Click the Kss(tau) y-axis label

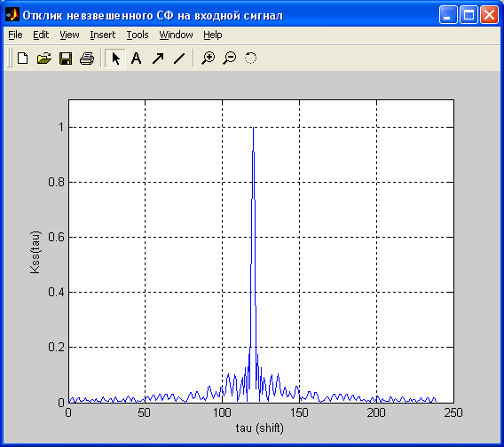pos(35,252)
